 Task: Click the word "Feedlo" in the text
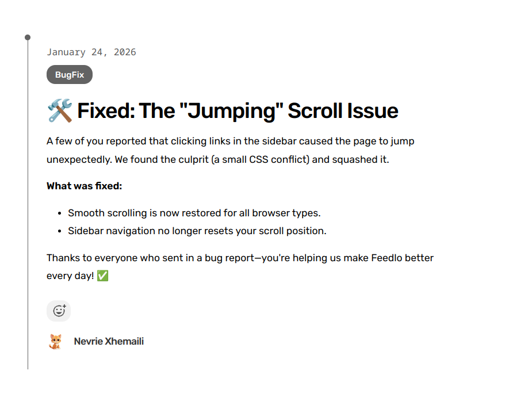[386, 258]
